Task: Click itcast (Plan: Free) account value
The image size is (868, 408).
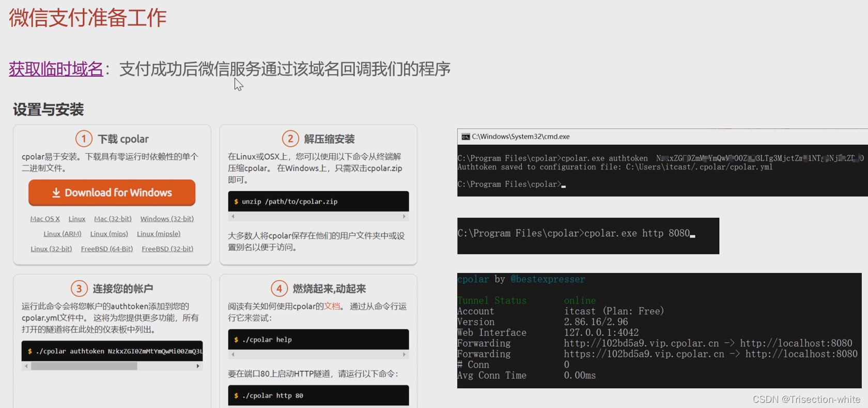Action: point(614,311)
